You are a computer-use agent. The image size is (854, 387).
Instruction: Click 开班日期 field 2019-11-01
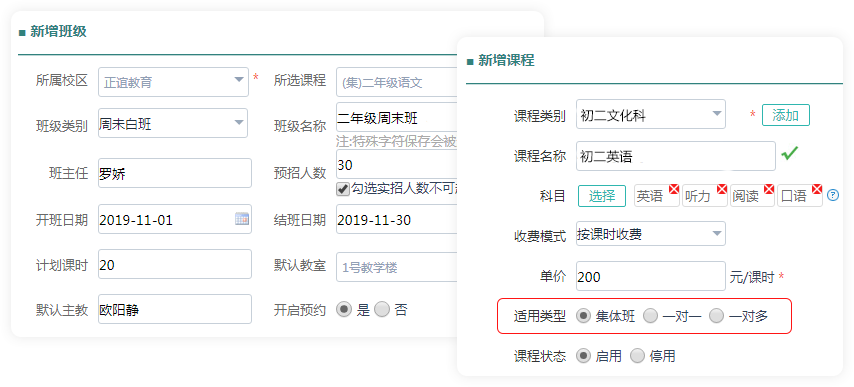pos(175,219)
